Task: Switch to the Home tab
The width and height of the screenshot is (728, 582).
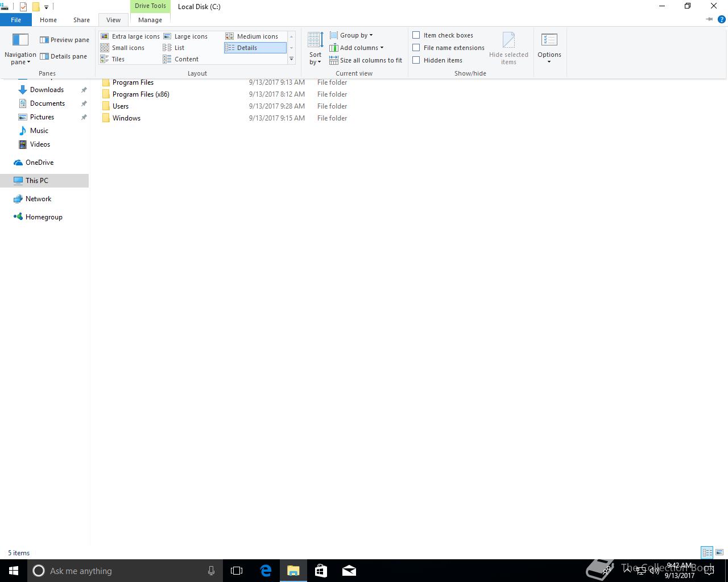Action: point(48,20)
